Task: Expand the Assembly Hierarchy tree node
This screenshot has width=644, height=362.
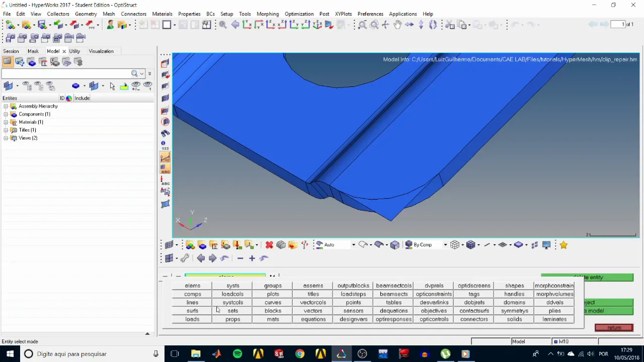Action: [6, 106]
